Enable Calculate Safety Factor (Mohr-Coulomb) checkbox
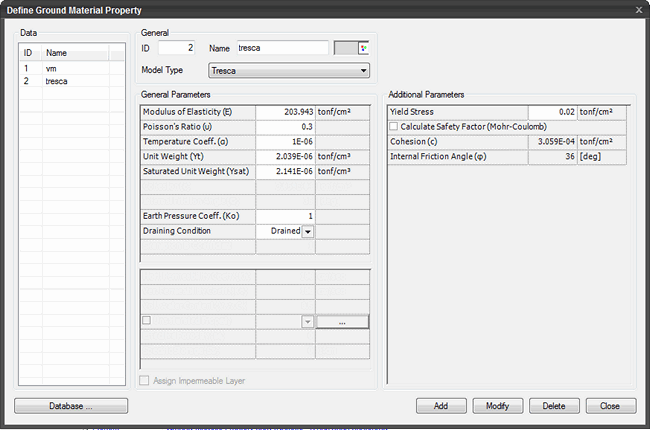Screen dimensions: 650x430 click(393, 126)
